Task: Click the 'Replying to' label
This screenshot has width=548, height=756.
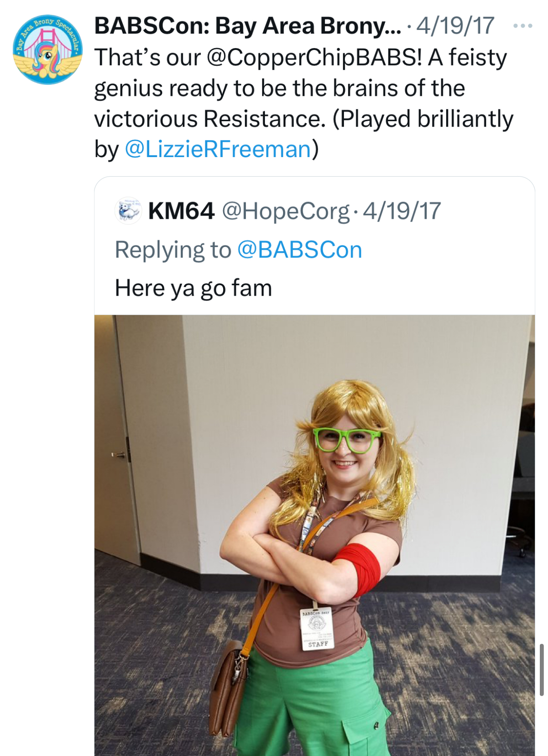Action: (x=173, y=250)
